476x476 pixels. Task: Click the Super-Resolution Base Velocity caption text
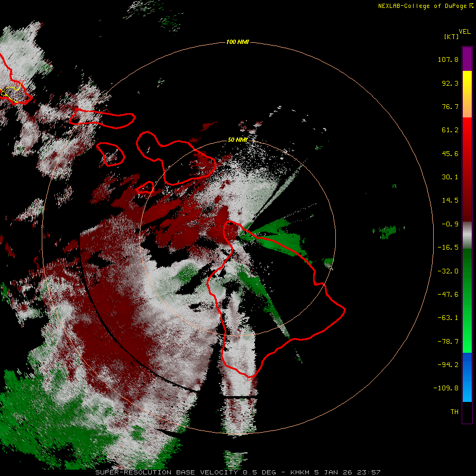point(237,472)
